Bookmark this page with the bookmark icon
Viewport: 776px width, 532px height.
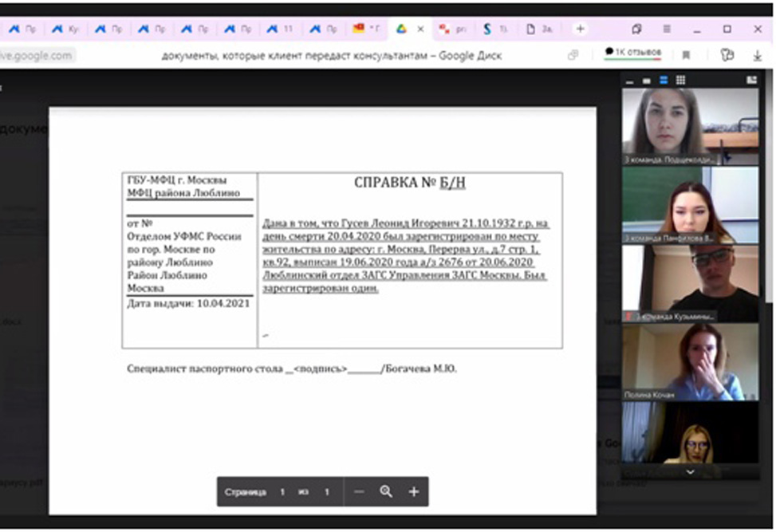pos(686,55)
